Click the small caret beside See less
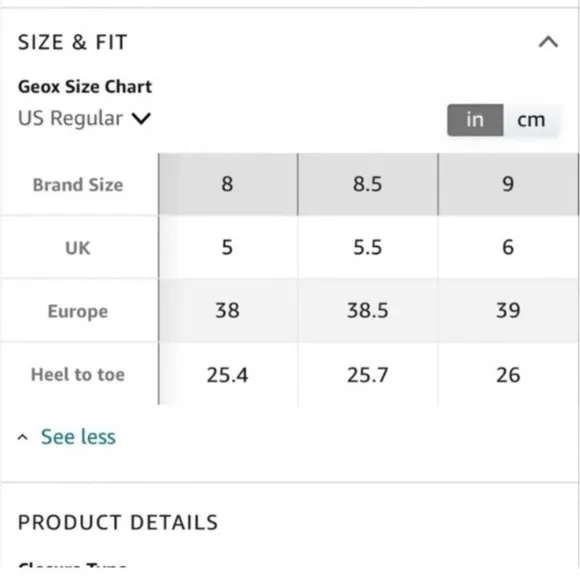The height and width of the screenshot is (580, 580). click(x=23, y=437)
